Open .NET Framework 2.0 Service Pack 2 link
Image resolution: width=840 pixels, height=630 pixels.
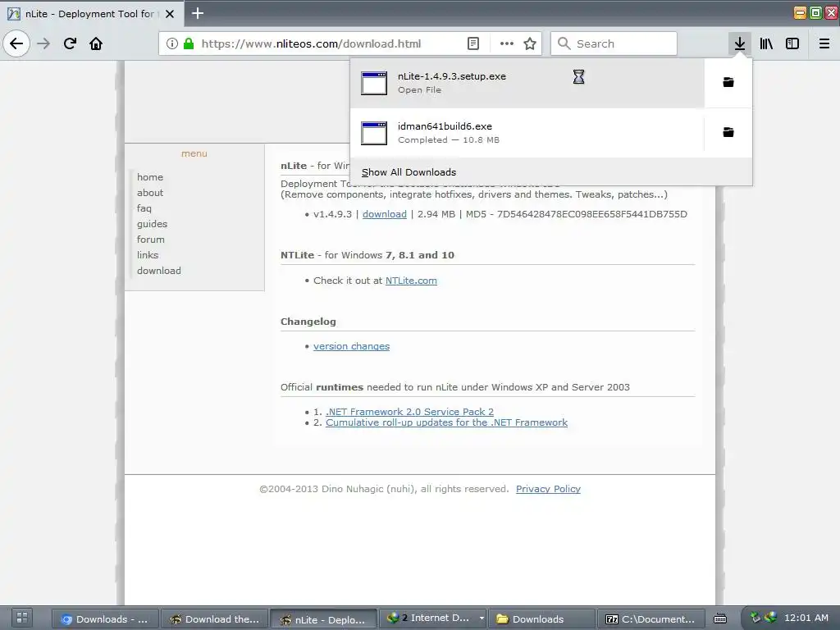click(x=410, y=412)
